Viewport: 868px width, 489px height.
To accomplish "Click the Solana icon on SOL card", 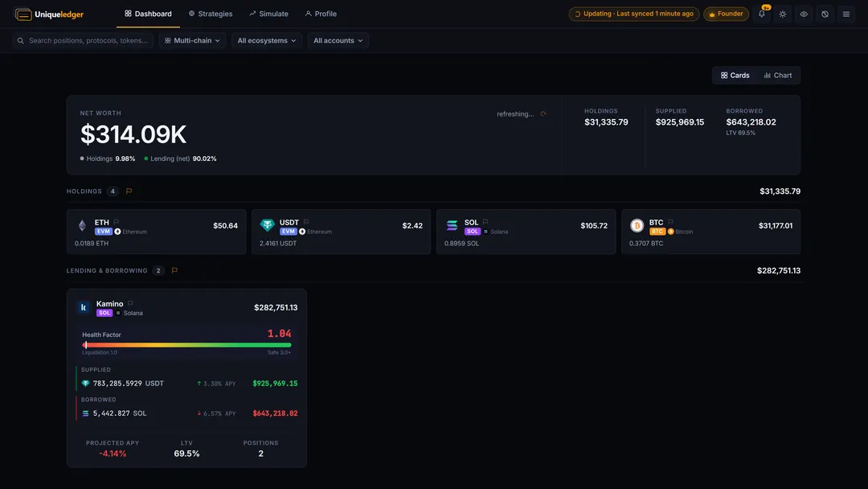I will coord(452,225).
